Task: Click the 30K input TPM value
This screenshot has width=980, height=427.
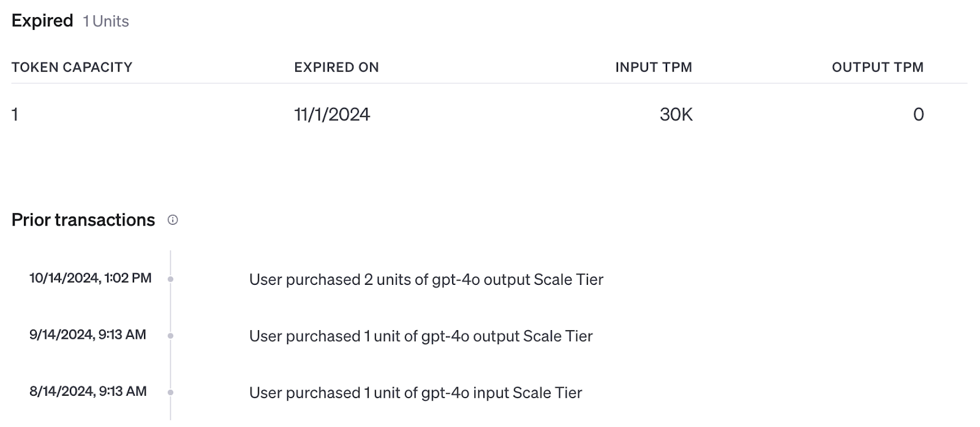Action: click(x=676, y=115)
